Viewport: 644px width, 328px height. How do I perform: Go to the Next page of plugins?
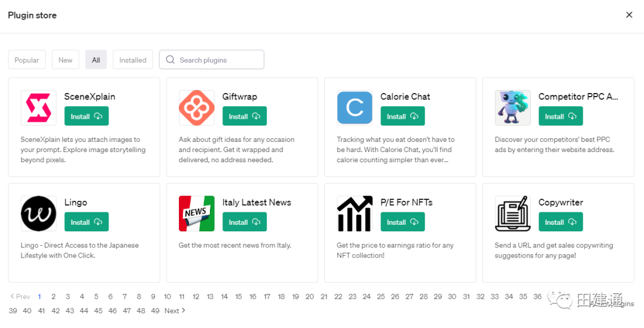pos(175,311)
